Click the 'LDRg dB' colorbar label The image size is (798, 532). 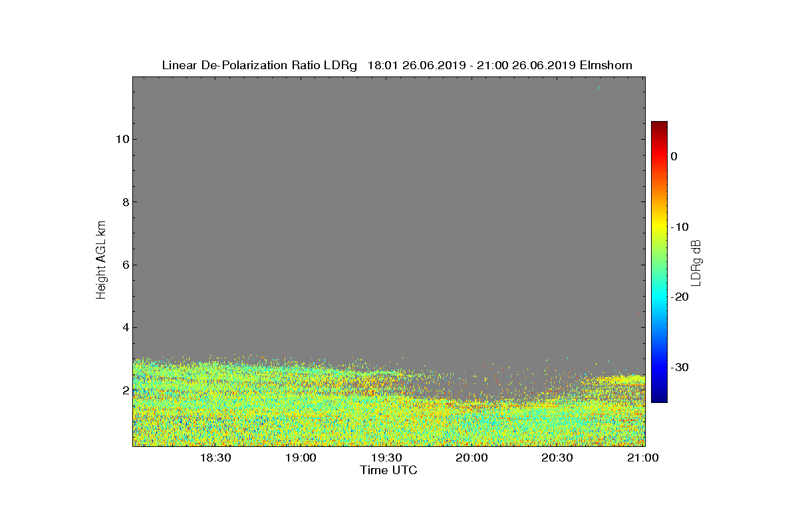coord(696,262)
